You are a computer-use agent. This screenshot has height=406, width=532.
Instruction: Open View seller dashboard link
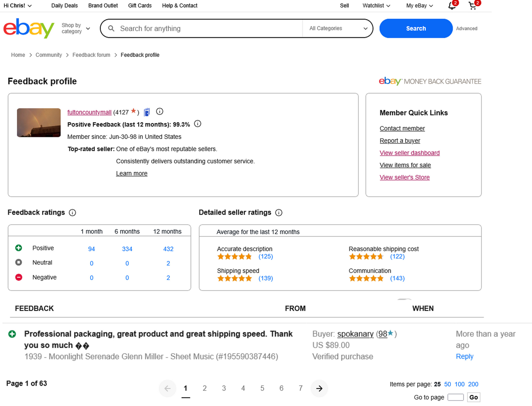pos(409,153)
